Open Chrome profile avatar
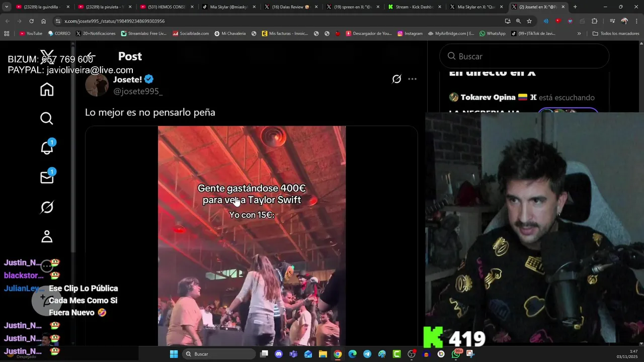 (624, 21)
